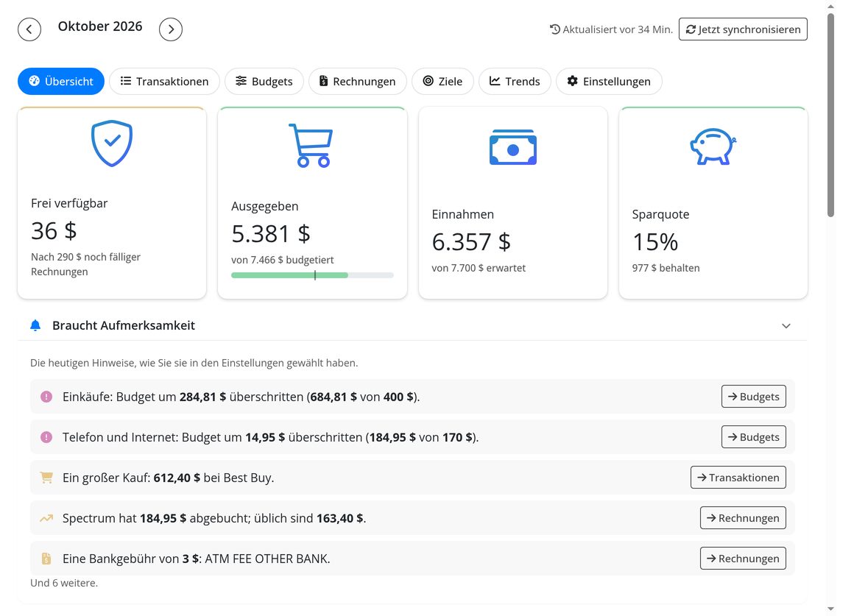Open Budgets from Telefon und Internet alert
Viewport: 854px width, 616px height.
pyautogui.click(x=754, y=437)
